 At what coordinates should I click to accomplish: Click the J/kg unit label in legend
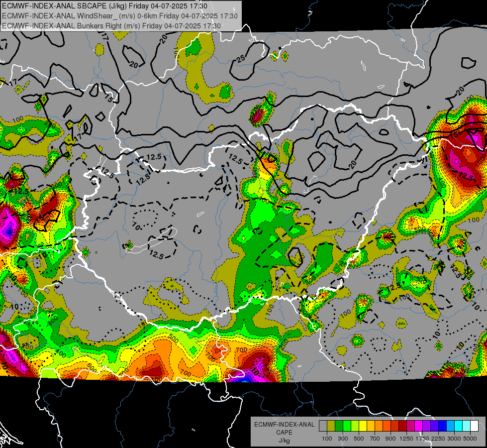tap(284, 441)
